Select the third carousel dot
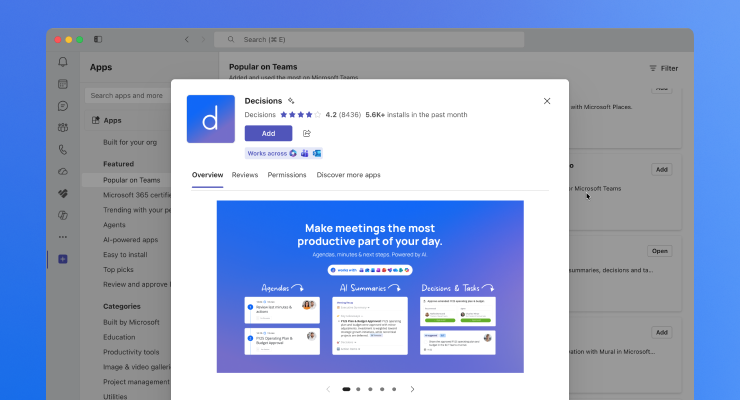 click(x=370, y=389)
